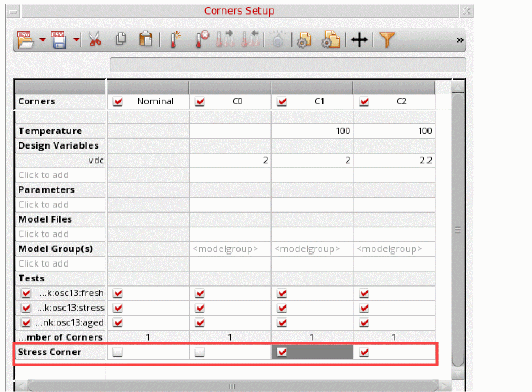Viewport: 532px width, 392px height.
Task: Click the filter text field below the toolbar
Action: click(288, 65)
